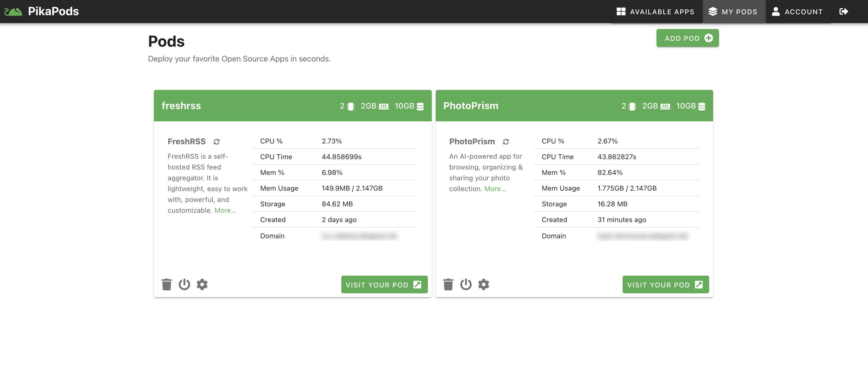Viewport: 868px width, 368px height.
Task: Delete the PhotoPrism pod via trash icon
Action: pyautogui.click(x=448, y=284)
